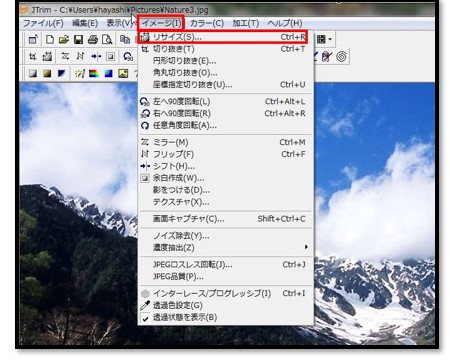Choose 任意角度回転(A)... menu entry
Screen dimensions: 450x360
click(x=226, y=125)
